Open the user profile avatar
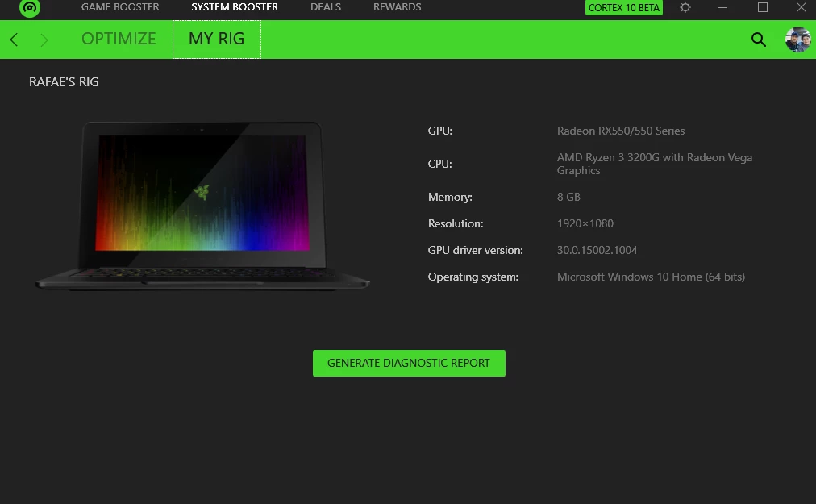Screen dimensions: 816x504 [797, 40]
